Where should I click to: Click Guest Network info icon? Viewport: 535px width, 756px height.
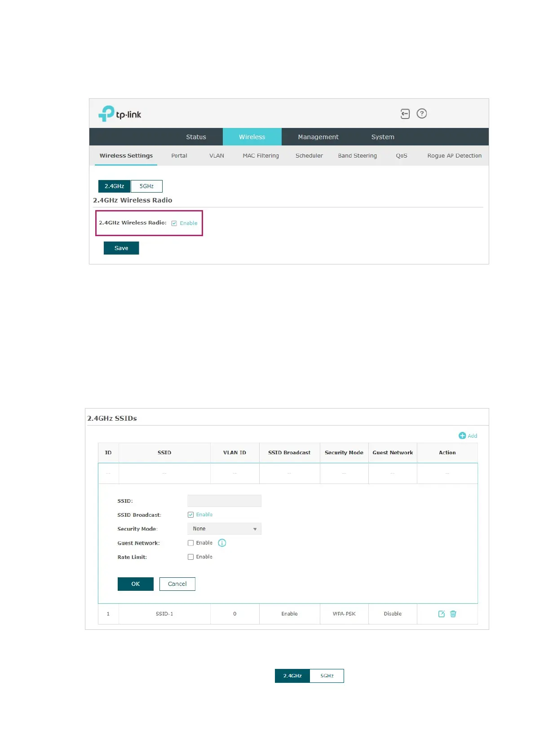point(222,543)
